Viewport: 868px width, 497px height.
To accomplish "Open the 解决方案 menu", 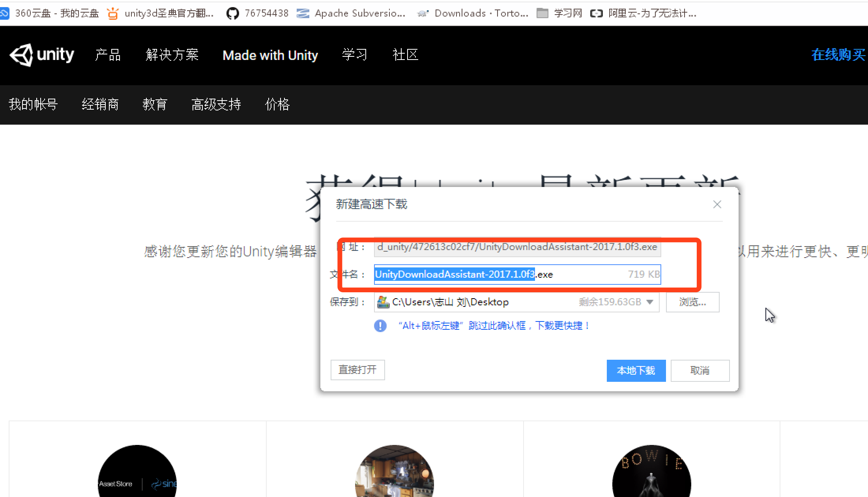I will (172, 55).
